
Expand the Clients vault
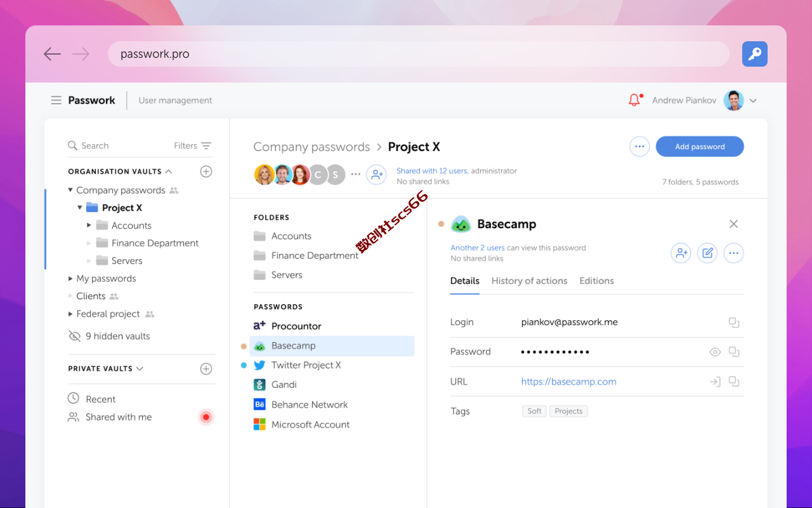[x=70, y=296]
